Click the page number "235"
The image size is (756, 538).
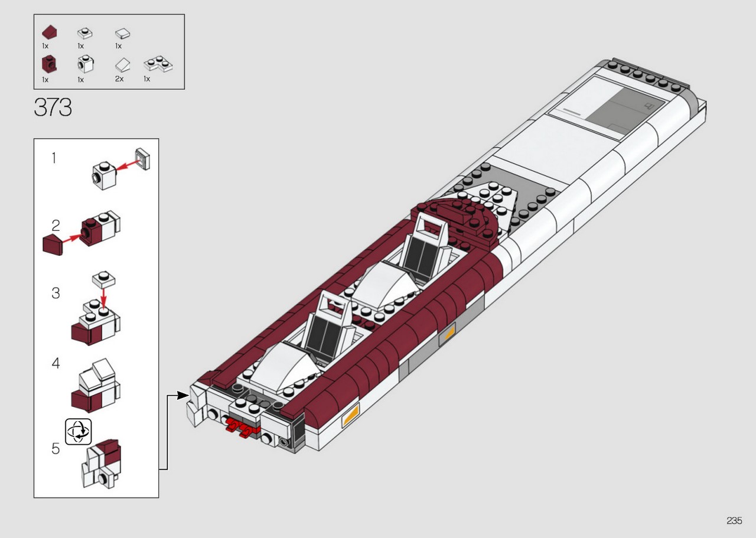[x=734, y=520]
